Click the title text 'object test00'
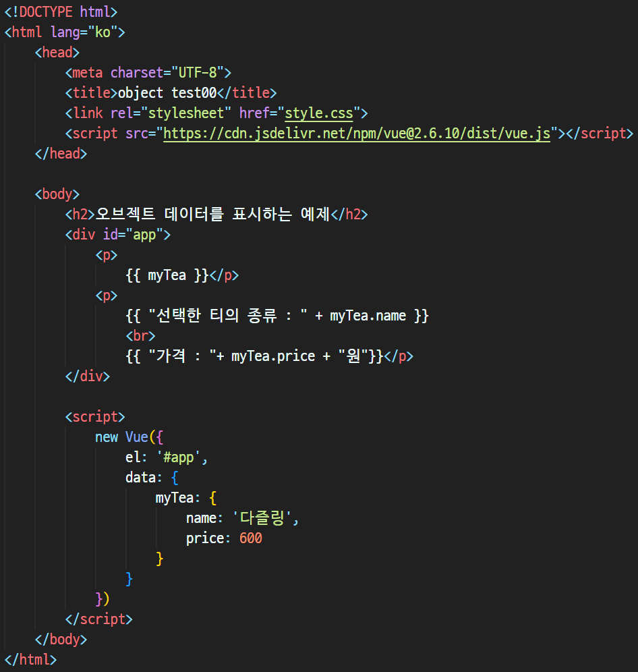Viewport: 638px width, 672px height. 167,93
